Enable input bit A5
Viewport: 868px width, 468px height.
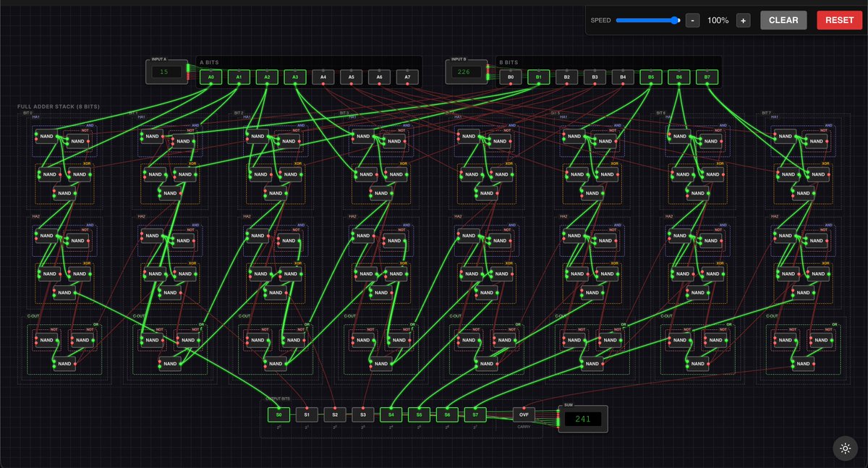point(352,77)
